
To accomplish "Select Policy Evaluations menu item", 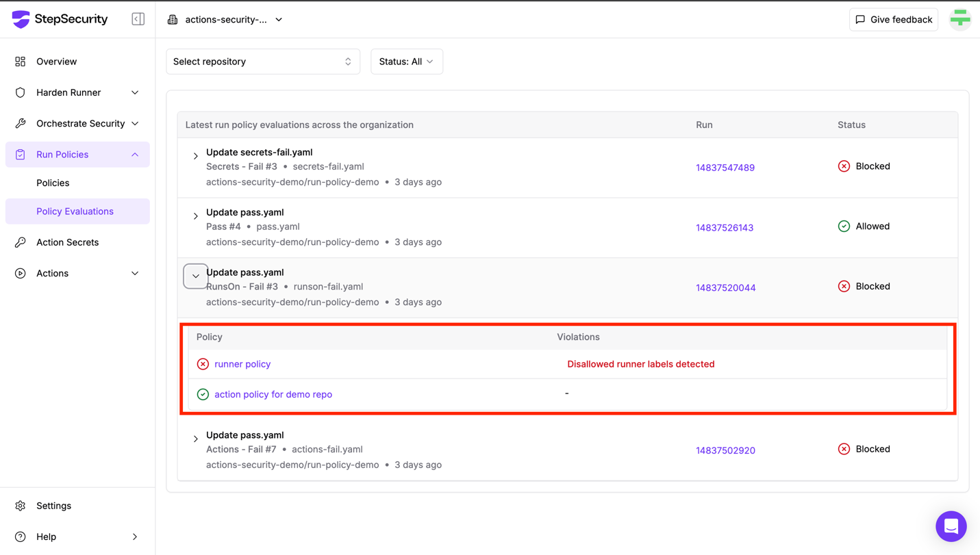I will pos(77,211).
